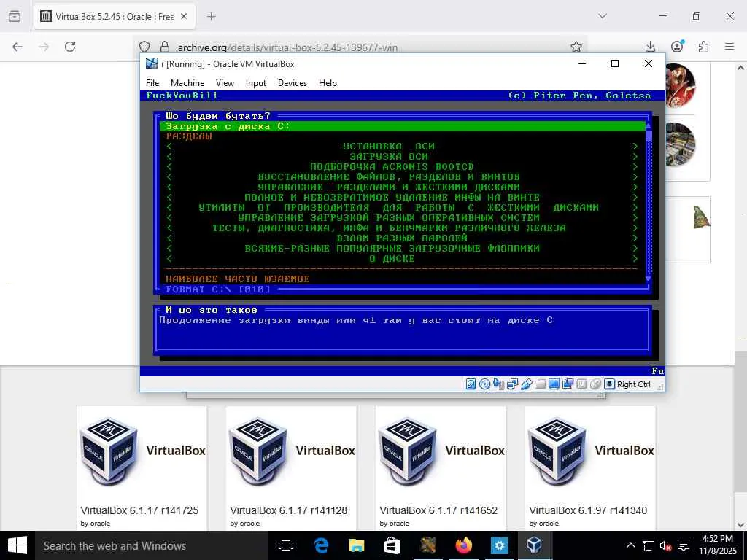This screenshot has width=747, height=560.
Task: Bookmark the page with the star icon
Action: tap(576, 47)
